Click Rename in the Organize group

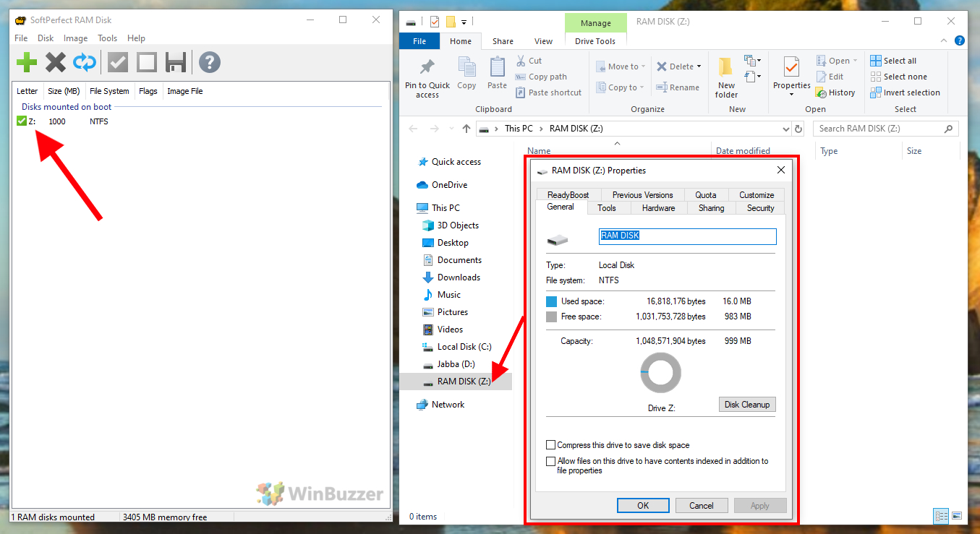coord(678,87)
